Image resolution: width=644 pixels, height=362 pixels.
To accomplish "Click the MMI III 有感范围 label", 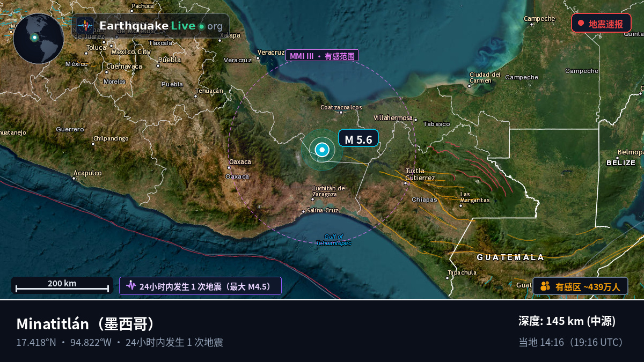I will [322, 56].
